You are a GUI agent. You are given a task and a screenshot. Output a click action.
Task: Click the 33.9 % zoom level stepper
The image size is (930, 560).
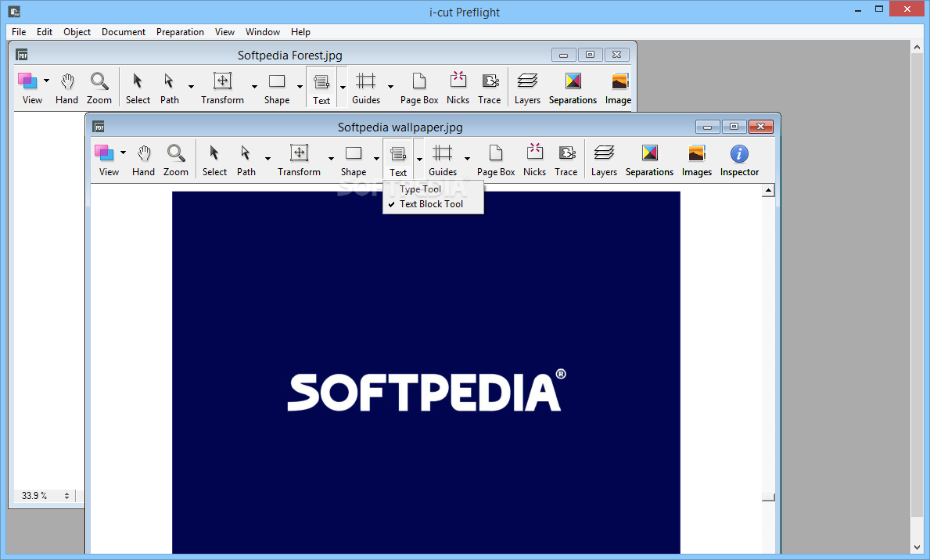66,496
